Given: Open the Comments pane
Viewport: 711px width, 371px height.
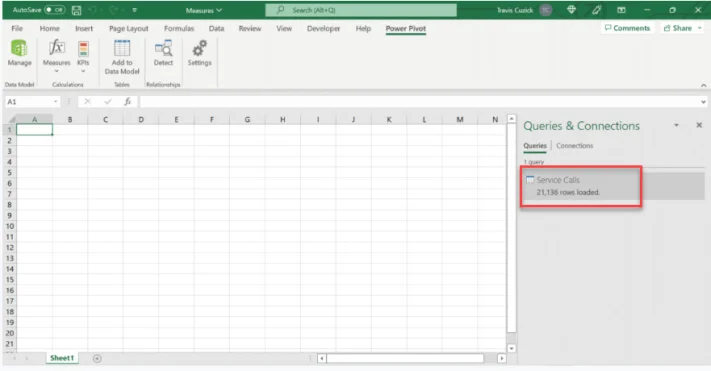Looking at the screenshot, I should click(627, 28).
